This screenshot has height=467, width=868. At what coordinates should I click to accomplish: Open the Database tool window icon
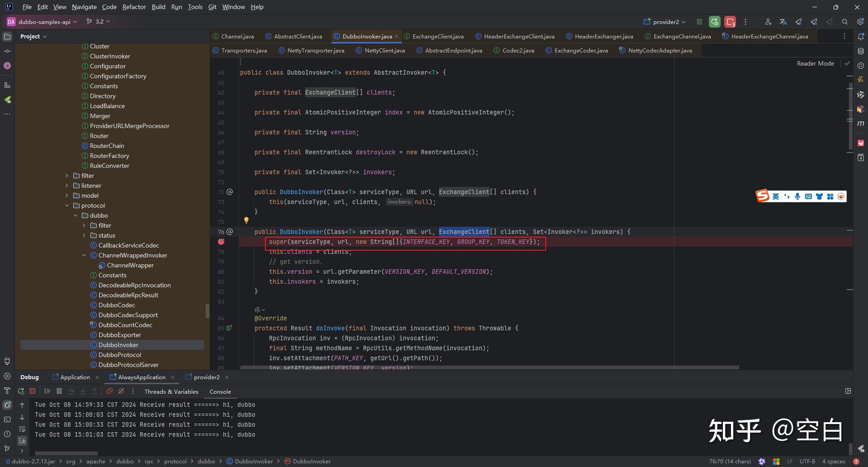click(861, 51)
